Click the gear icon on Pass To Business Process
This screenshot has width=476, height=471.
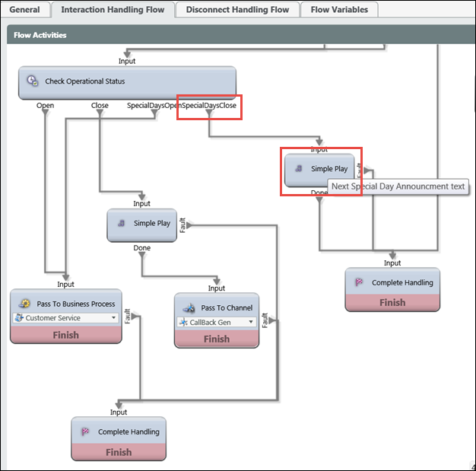(x=24, y=303)
